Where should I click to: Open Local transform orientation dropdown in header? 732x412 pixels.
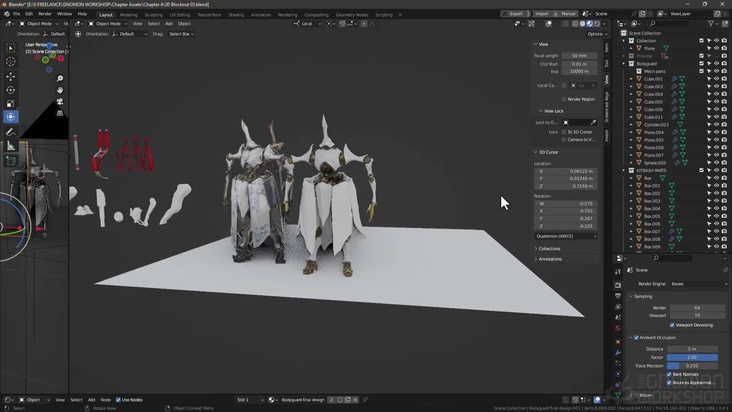coord(308,24)
